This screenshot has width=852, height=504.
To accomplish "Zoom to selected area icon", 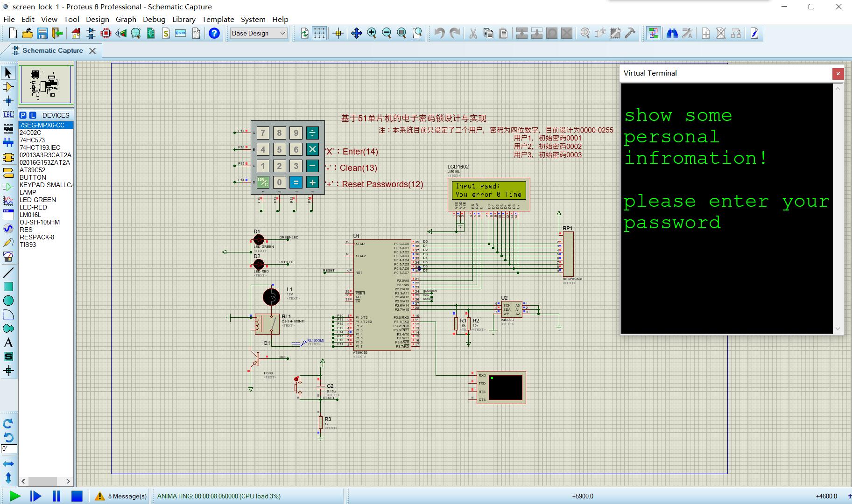I will [x=417, y=33].
